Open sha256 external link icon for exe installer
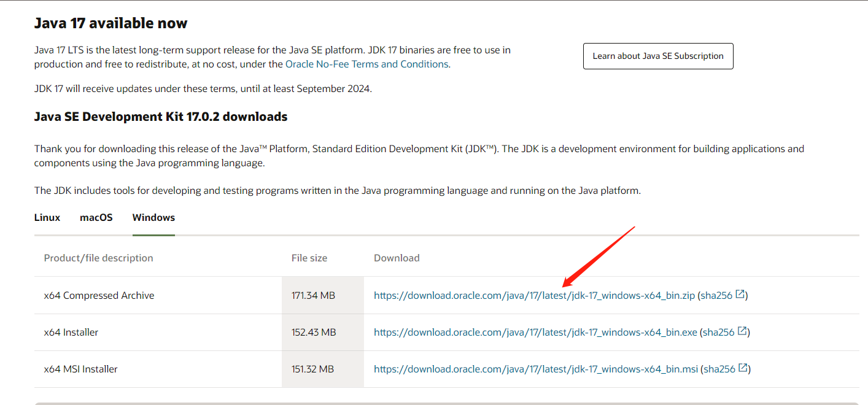Image resolution: width=868 pixels, height=405 pixels. [x=742, y=331]
